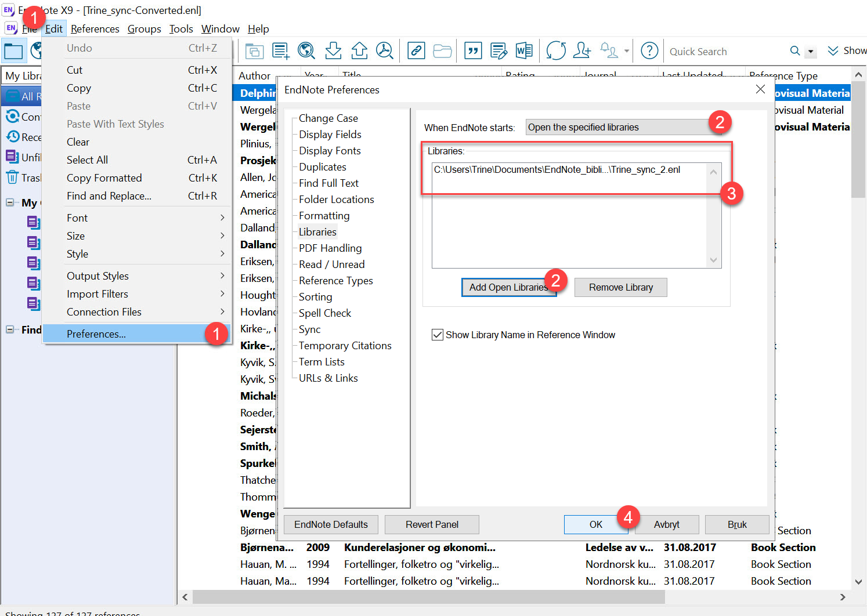
Task: Click the horizontal scrollbar of reference list
Action: tap(428, 597)
